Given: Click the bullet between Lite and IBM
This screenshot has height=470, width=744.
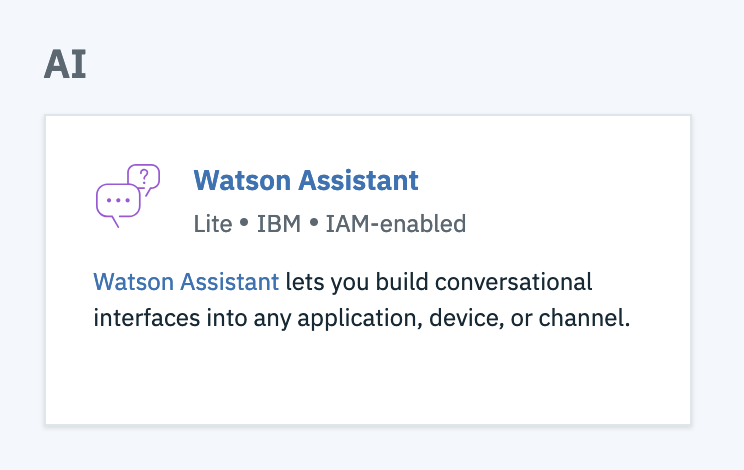Looking at the screenshot, I should 244,222.
